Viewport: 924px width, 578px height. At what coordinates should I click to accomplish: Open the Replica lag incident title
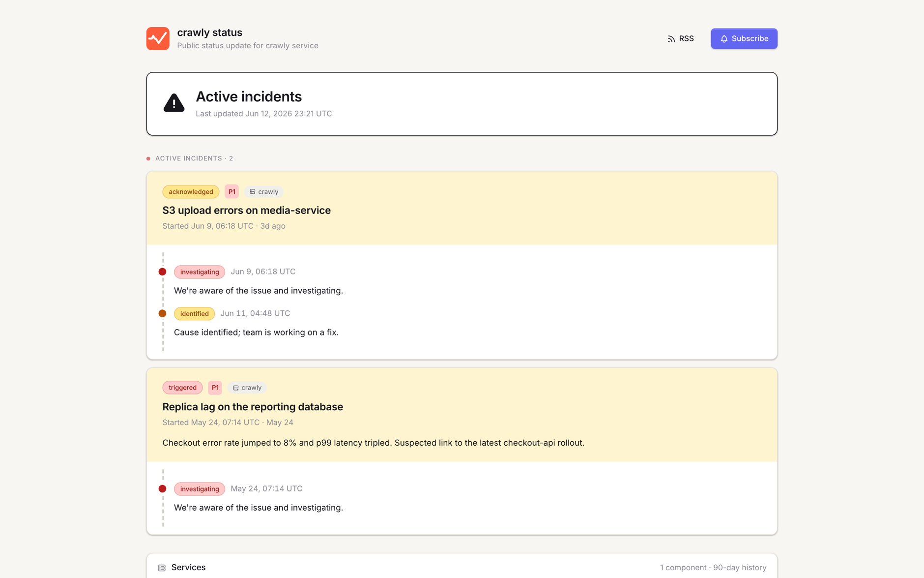tap(253, 407)
